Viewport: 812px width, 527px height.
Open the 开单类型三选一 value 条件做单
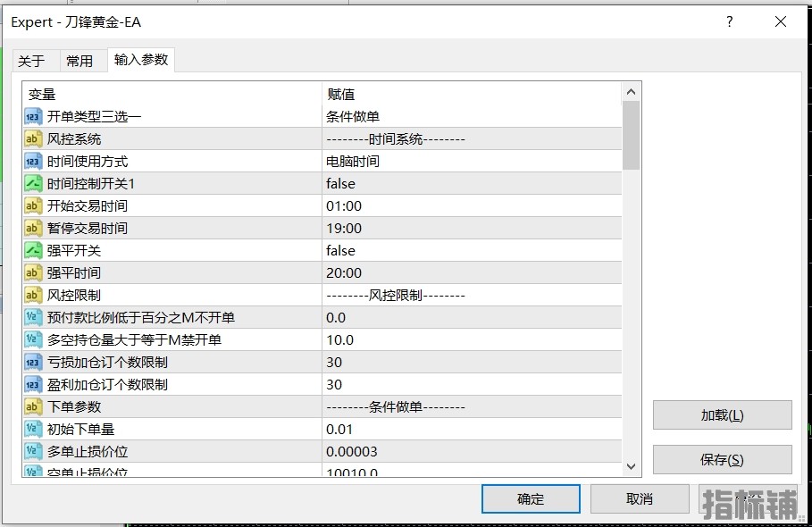tap(352, 116)
